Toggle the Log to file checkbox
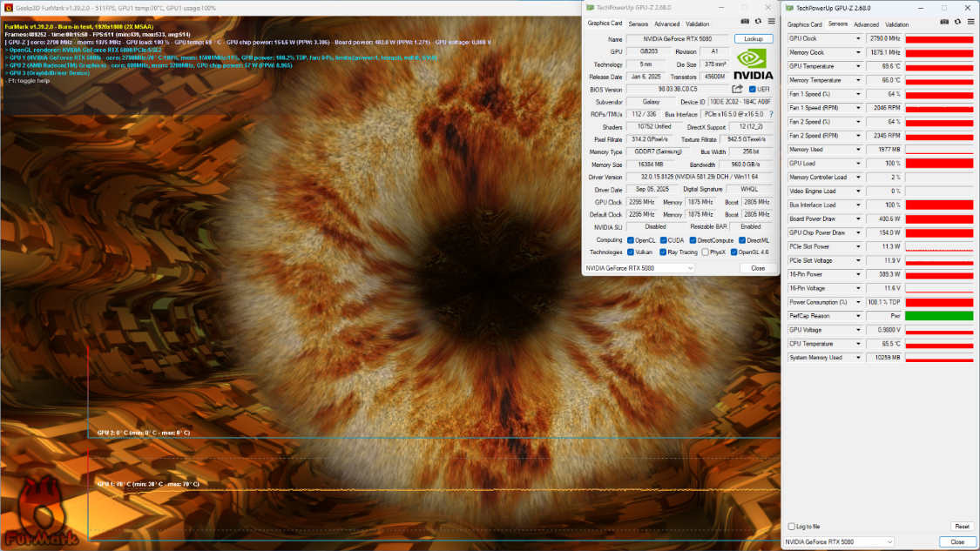This screenshot has width=980, height=551. click(791, 527)
